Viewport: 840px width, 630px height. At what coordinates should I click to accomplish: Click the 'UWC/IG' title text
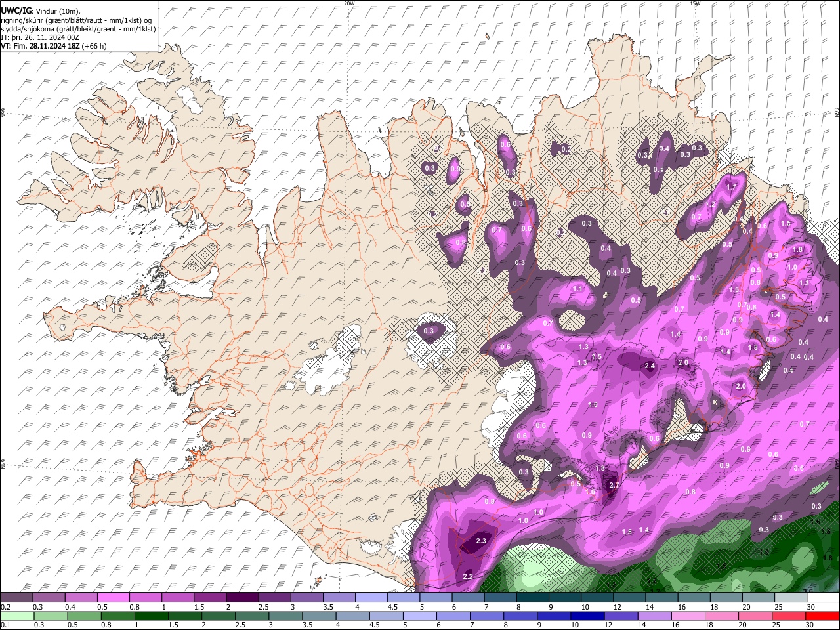[15, 11]
